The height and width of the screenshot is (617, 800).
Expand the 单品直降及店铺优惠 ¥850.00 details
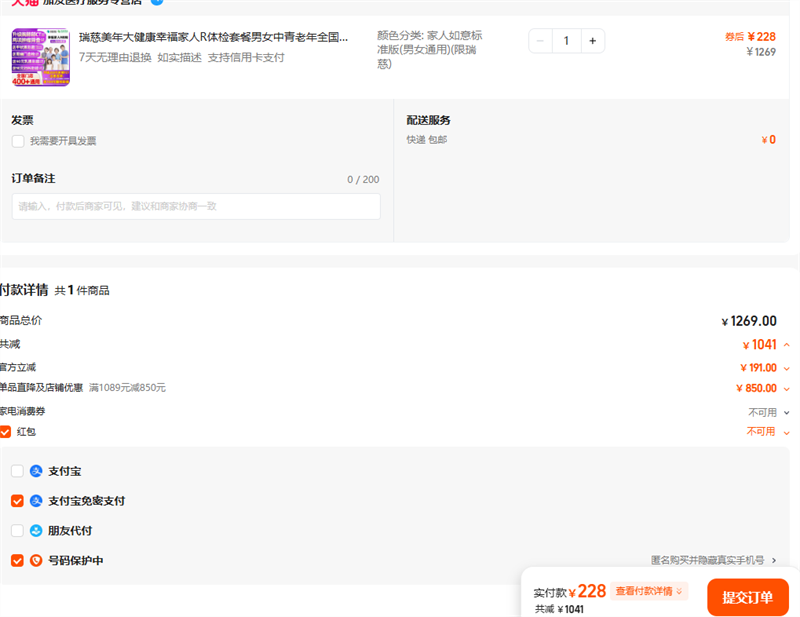[x=786, y=389]
